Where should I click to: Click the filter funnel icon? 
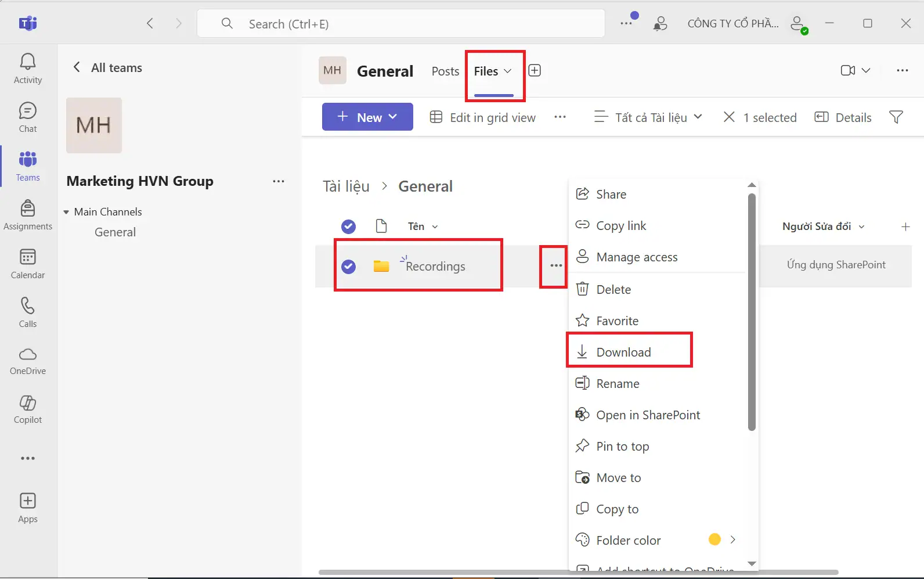point(896,117)
